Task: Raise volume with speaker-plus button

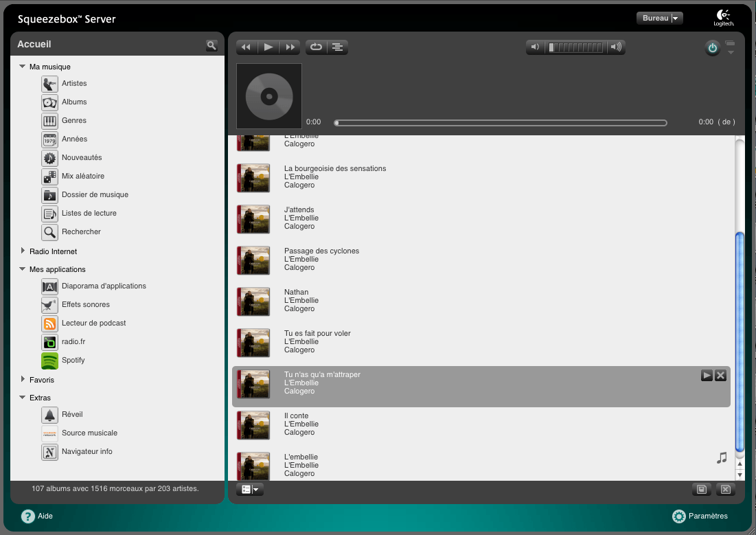Action: (x=616, y=47)
